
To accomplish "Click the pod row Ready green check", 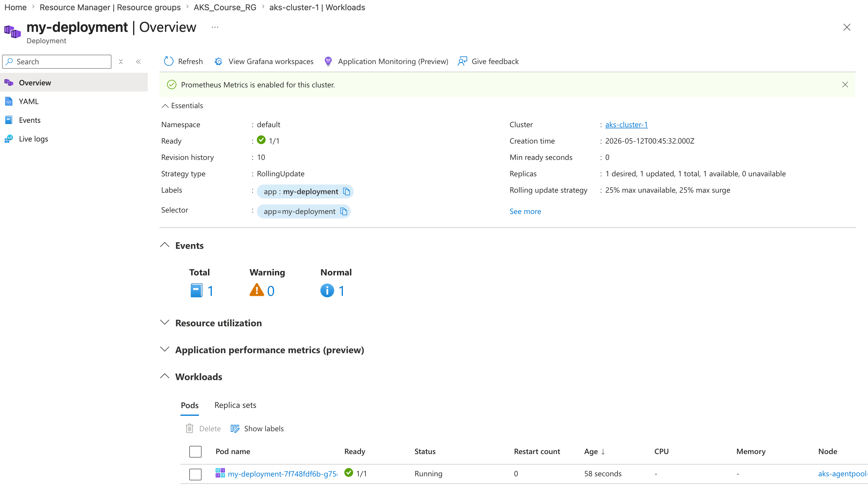I will [349, 473].
